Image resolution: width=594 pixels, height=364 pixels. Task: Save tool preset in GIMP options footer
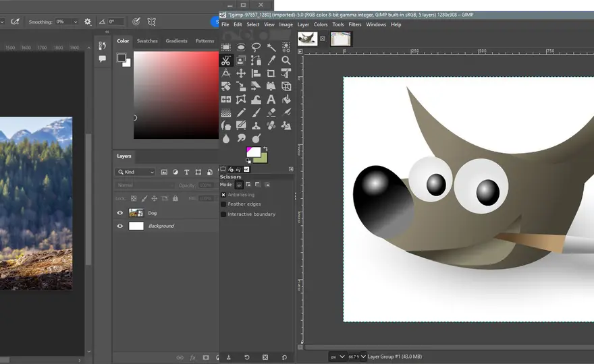(x=228, y=357)
